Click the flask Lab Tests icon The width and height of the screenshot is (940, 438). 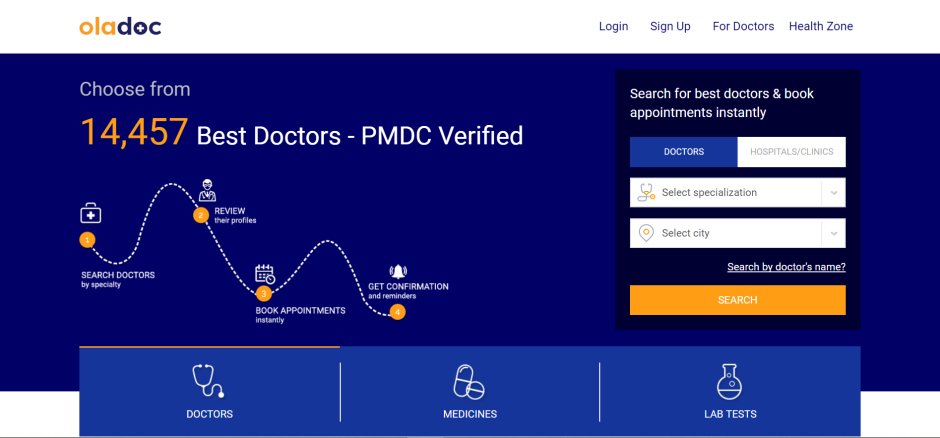729,381
